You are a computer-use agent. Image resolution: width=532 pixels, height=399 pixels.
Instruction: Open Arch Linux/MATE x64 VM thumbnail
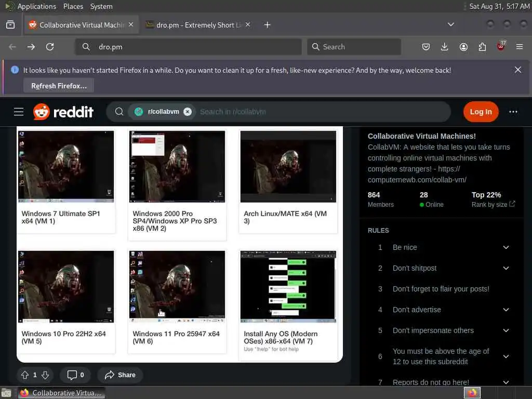coord(288,166)
